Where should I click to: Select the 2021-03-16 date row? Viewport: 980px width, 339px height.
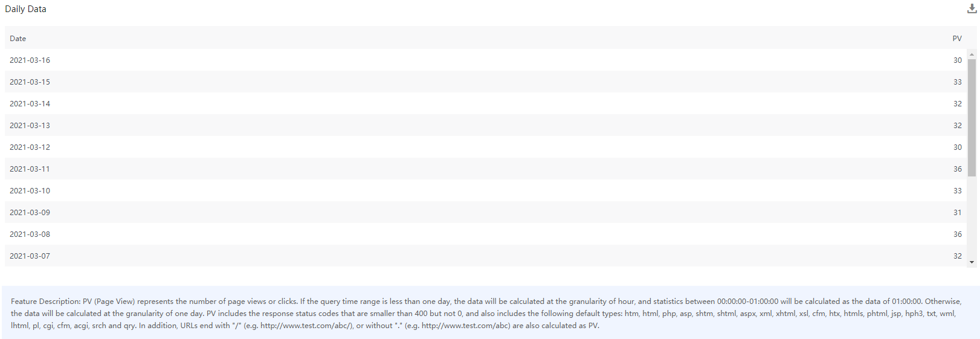pos(30,60)
